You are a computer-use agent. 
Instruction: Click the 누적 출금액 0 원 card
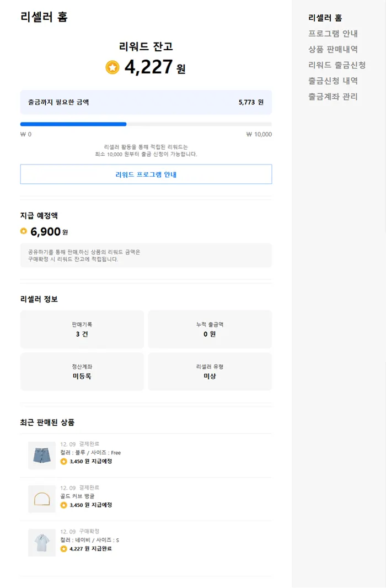pos(210,330)
